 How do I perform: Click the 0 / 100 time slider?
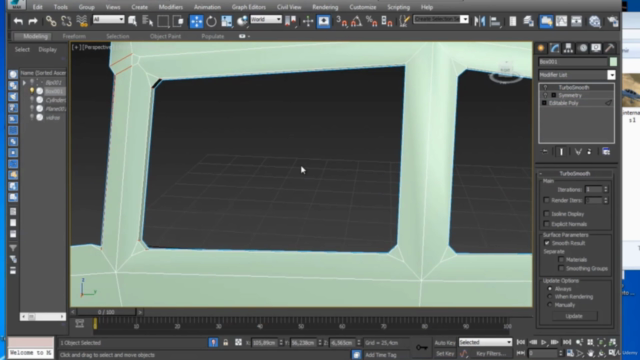[106, 312]
